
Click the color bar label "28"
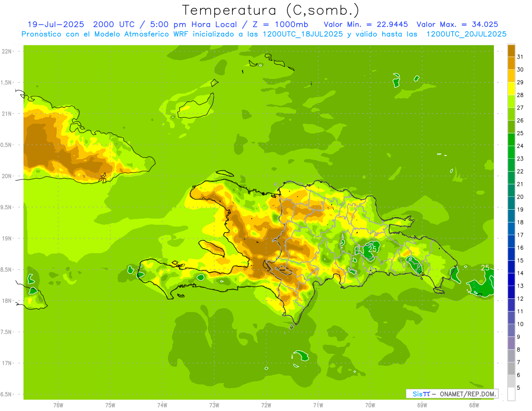(x=520, y=95)
